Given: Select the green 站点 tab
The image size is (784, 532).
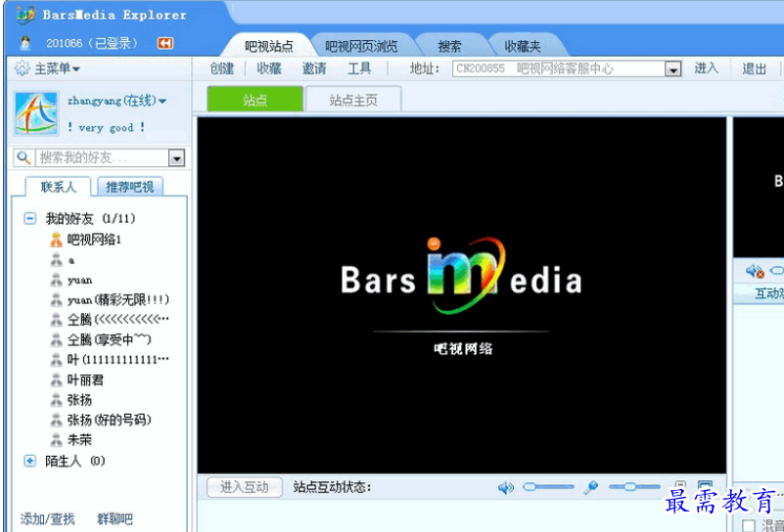Looking at the screenshot, I should click(x=255, y=100).
